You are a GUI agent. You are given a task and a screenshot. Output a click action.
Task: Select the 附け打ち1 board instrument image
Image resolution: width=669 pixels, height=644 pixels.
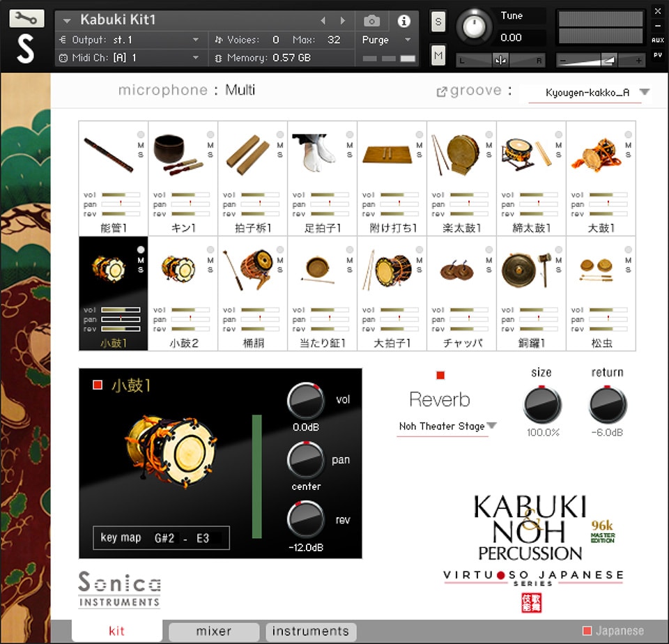point(387,155)
